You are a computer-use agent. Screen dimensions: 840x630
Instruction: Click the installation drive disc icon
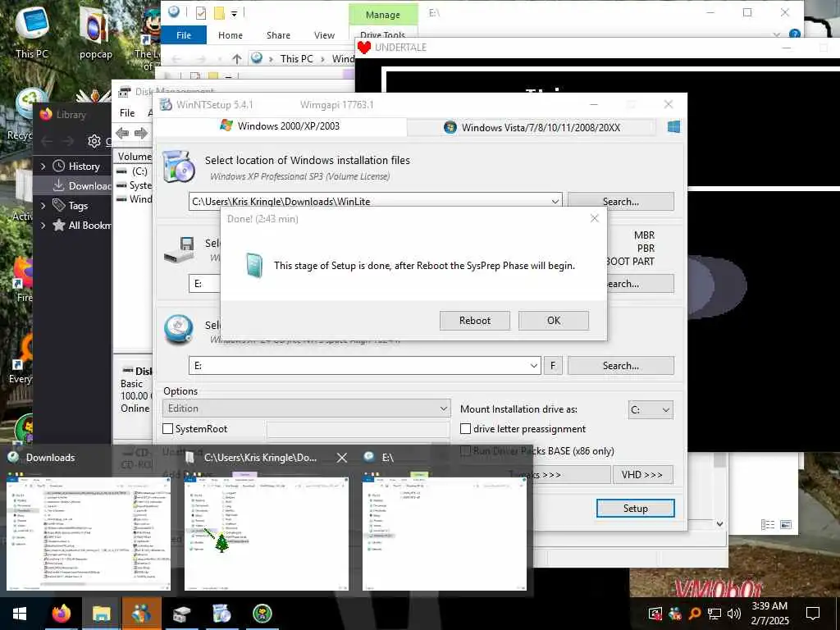[178, 329]
